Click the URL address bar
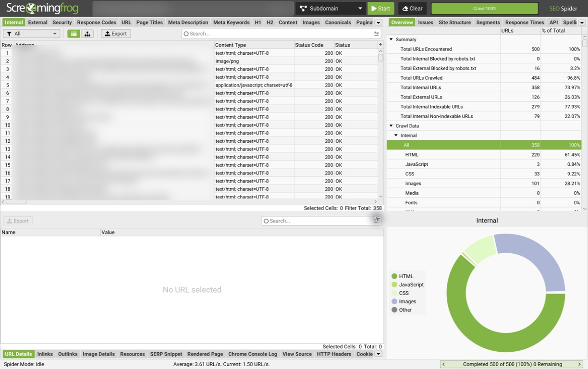This screenshot has height=369, width=588. coord(193,8)
